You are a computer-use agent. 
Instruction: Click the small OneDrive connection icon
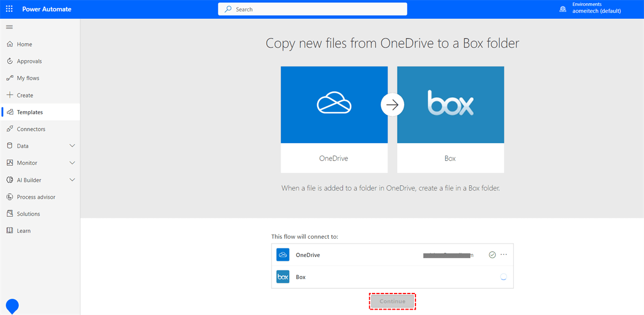point(283,255)
